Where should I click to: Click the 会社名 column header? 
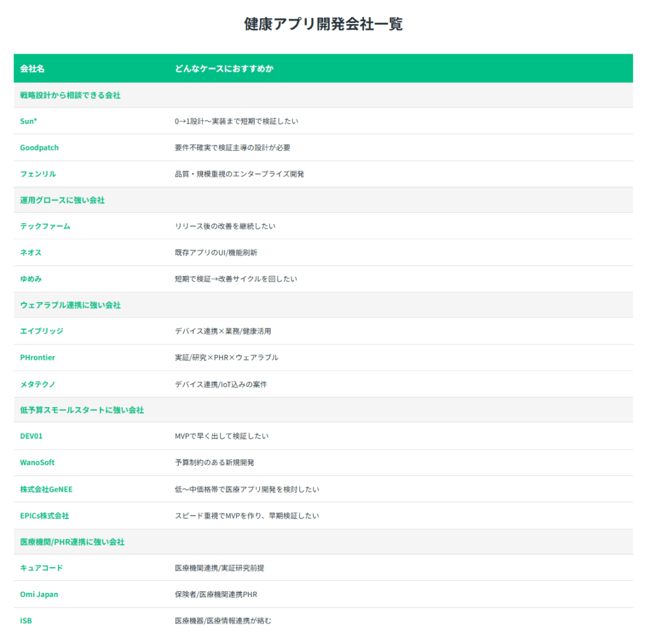pyautogui.click(x=32, y=69)
